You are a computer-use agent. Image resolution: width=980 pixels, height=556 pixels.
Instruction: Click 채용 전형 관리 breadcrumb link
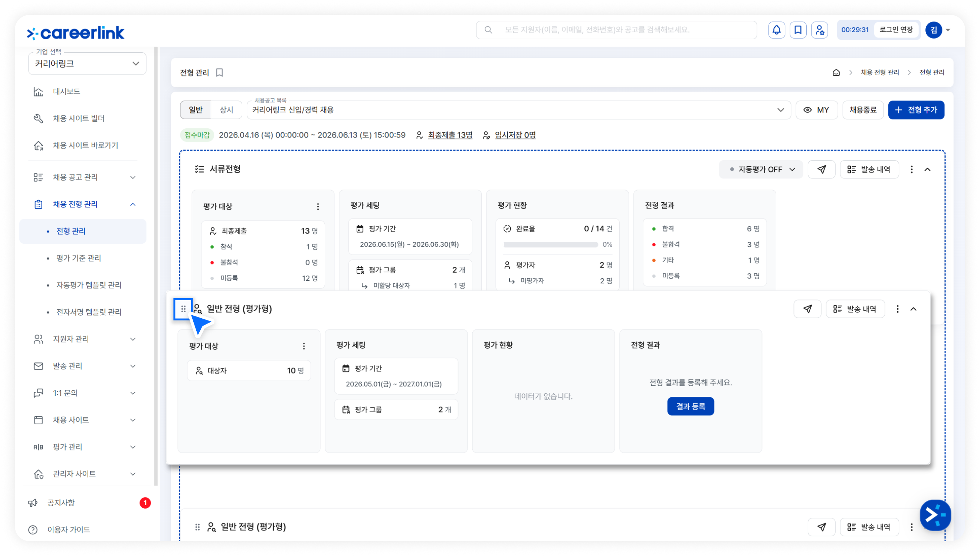coord(879,73)
